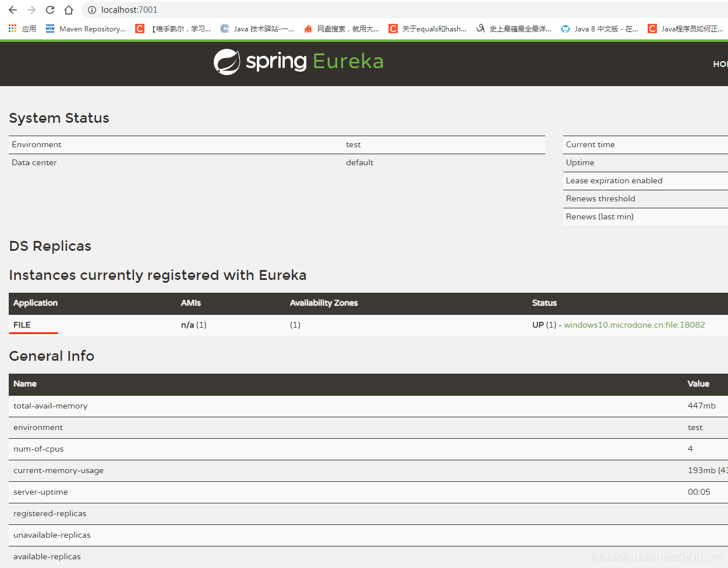Open the windows10.microdone.cn:file:18082 instance link

pyautogui.click(x=634, y=325)
